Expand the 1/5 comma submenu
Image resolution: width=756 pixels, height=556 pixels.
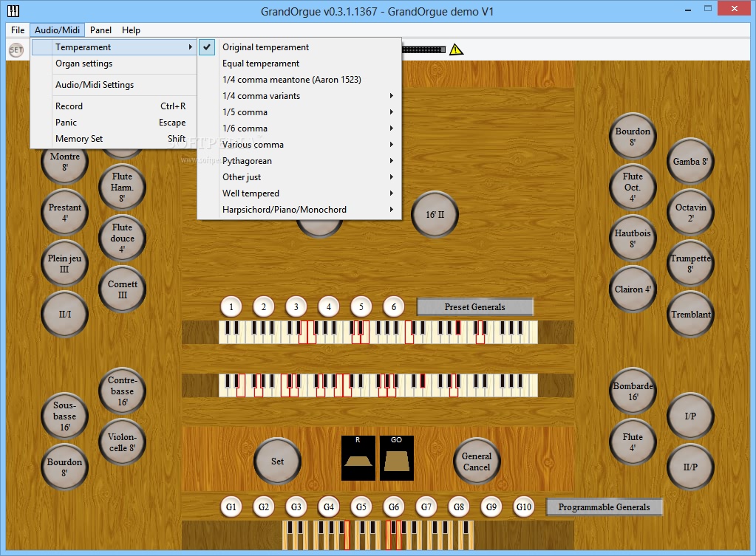[299, 112]
